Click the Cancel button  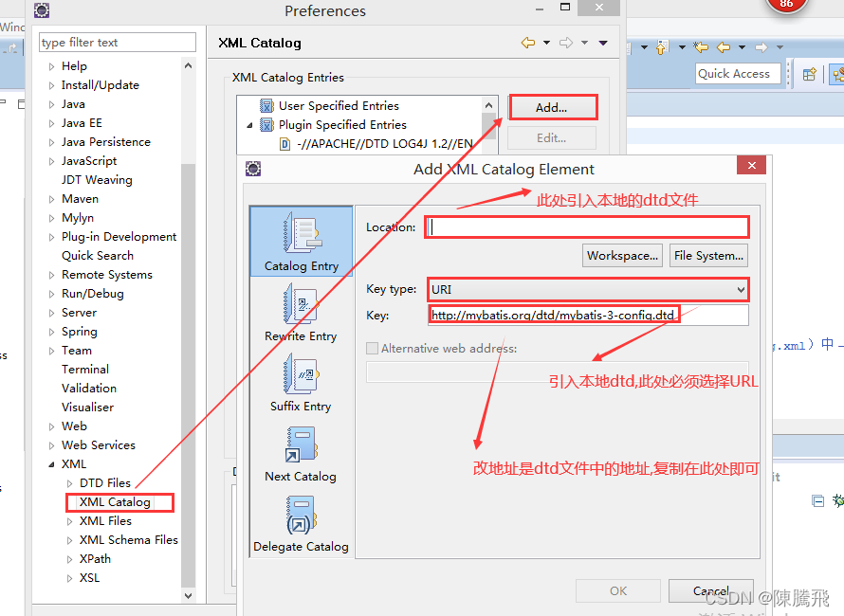point(711,590)
